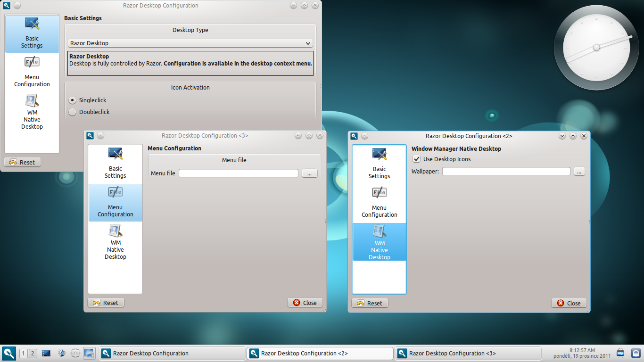Open the Desktop Type dropdown showing Razor Desktop
Screen dimensions: 644x362
coord(190,43)
